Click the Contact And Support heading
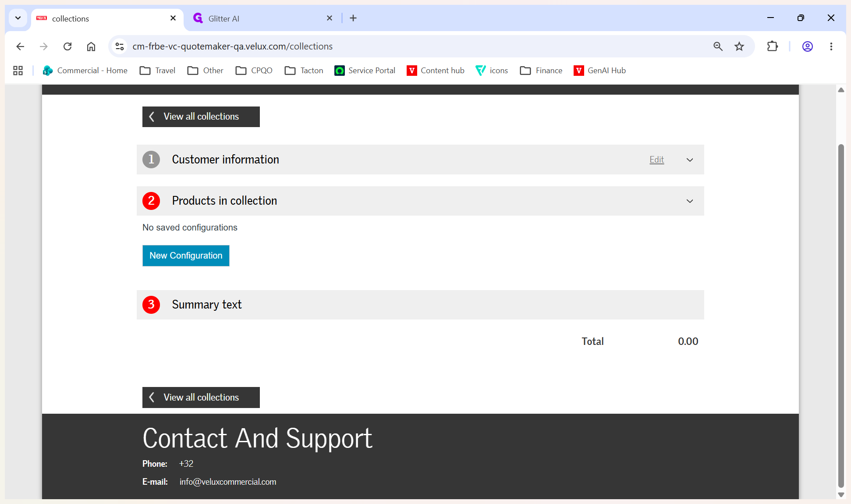Screen dimensions: 851x504 coord(258,438)
